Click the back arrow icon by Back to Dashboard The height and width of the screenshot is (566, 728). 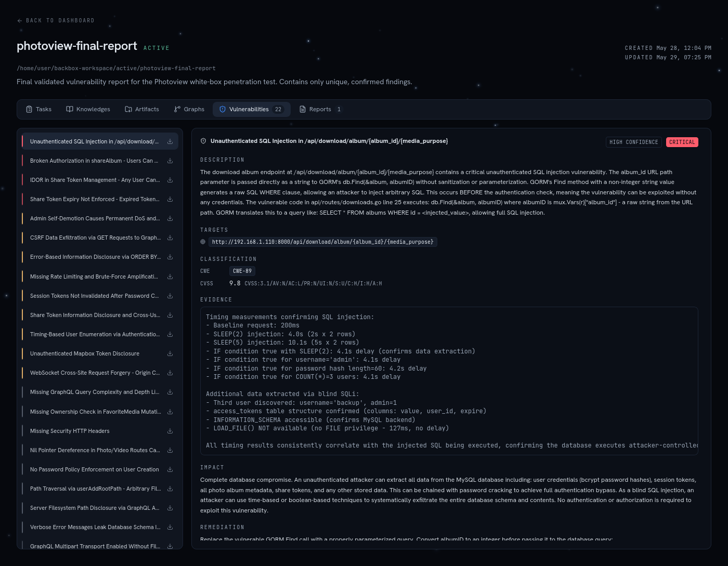(20, 21)
